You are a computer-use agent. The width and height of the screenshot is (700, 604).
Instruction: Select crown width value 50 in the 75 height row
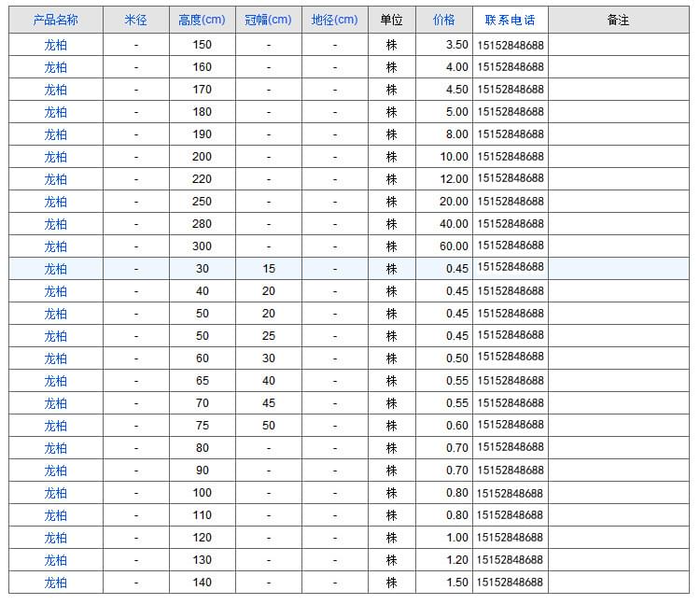268,426
